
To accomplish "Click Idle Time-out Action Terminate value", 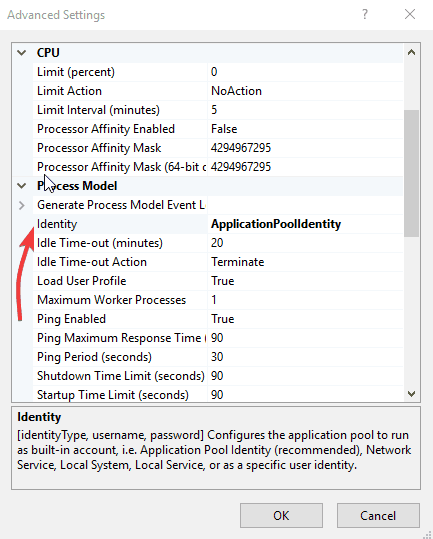I will [237, 262].
